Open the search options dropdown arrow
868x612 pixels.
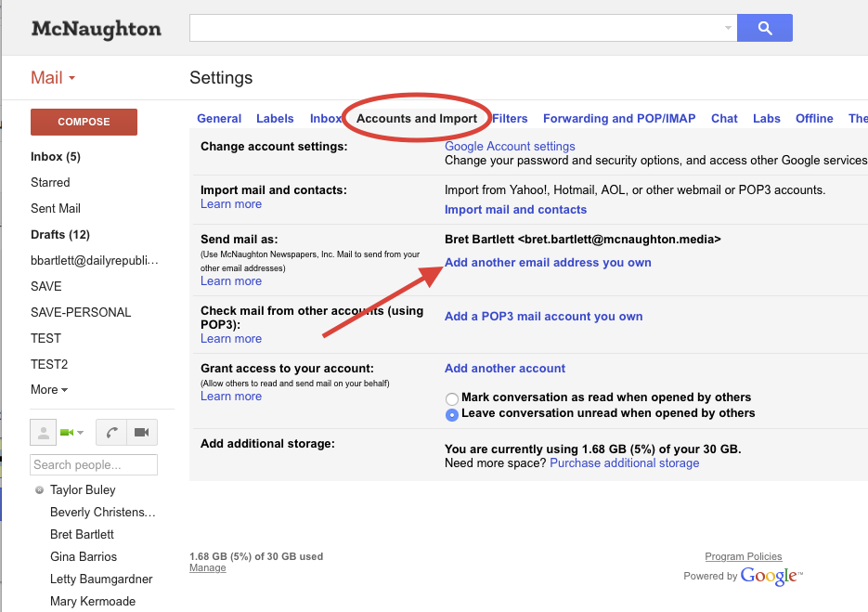728,29
